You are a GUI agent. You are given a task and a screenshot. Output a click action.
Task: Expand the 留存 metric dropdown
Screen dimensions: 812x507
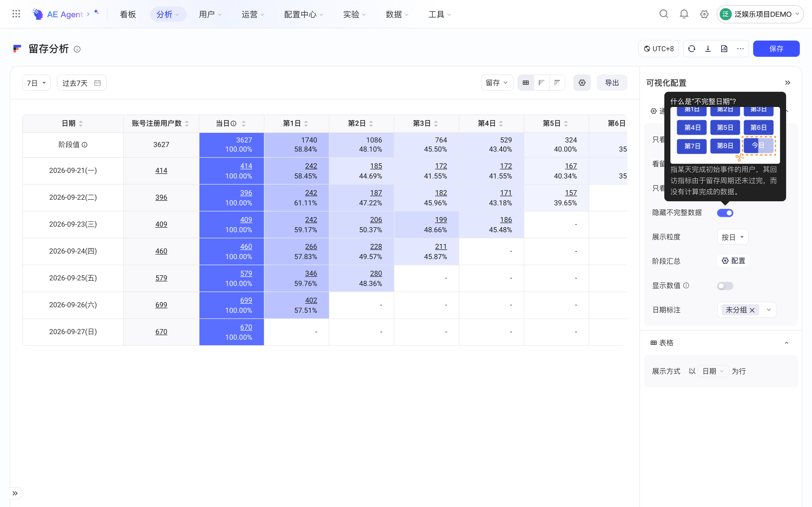tap(497, 82)
